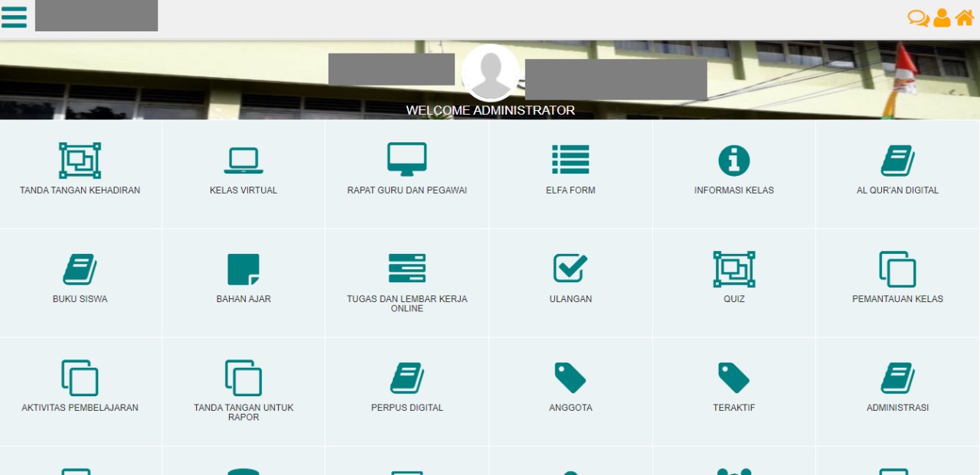This screenshot has height=475, width=980.
Task: View Informasi Kelas info icon
Action: (733, 161)
